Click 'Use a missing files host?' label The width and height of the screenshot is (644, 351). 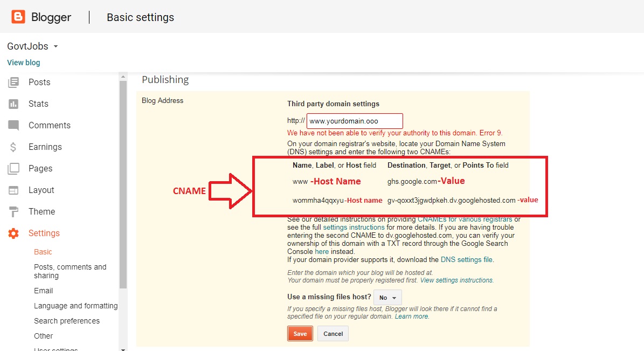tap(329, 297)
